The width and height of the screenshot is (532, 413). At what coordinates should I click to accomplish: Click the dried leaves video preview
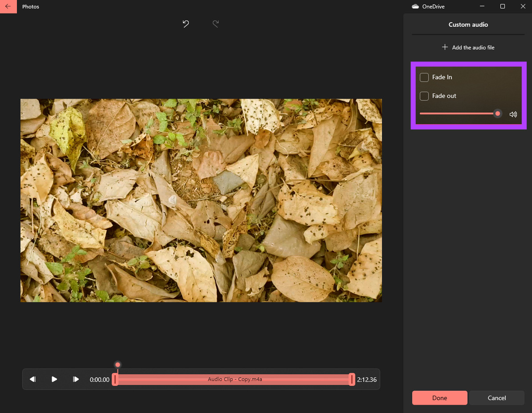tap(201, 200)
